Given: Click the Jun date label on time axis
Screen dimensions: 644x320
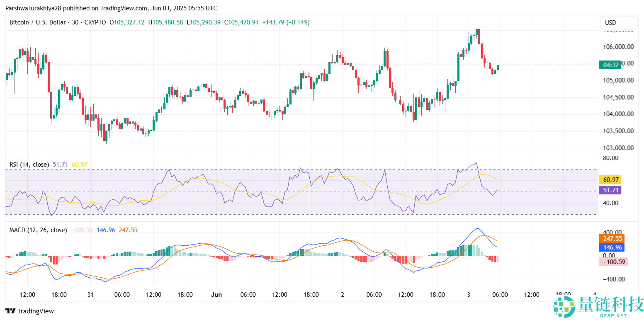Looking at the screenshot, I should click(x=216, y=295).
